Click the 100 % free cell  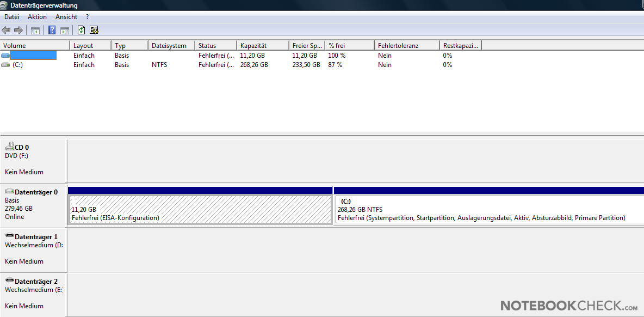[x=337, y=56]
